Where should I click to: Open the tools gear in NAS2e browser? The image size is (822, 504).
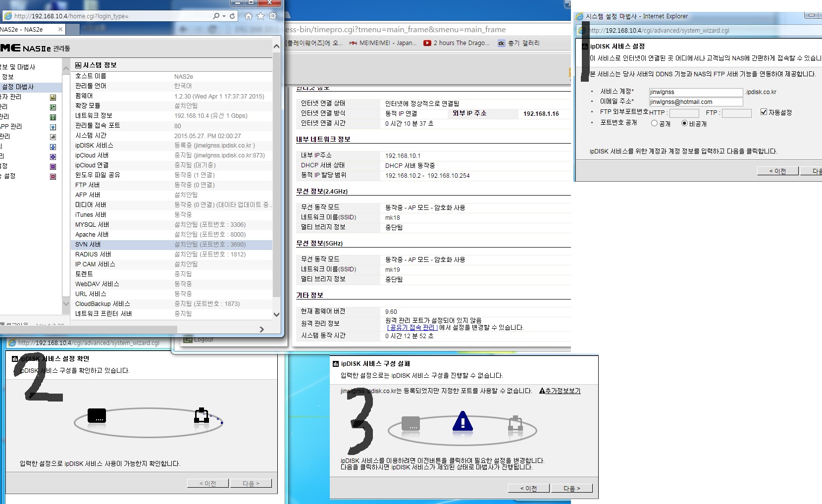pyautogui.click(x=273, y=16)
